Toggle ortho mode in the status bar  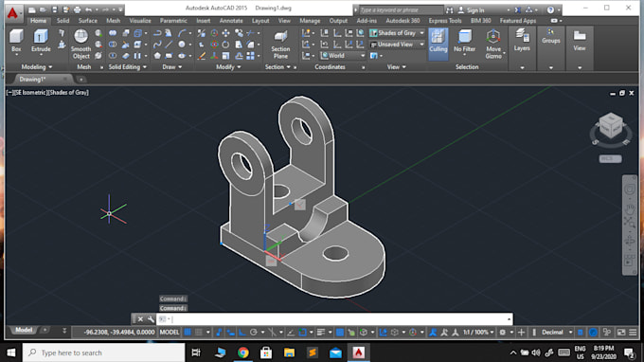click(242, 332)
